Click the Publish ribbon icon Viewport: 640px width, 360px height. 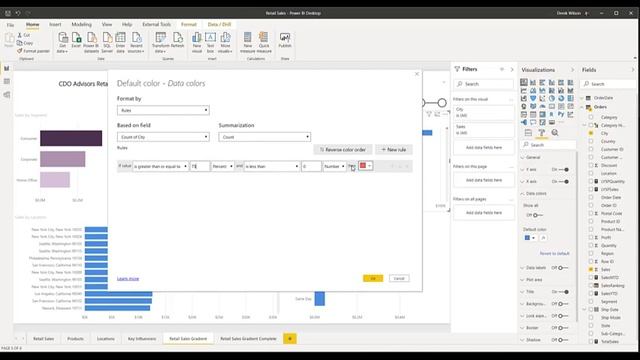click(x=285, y=41)
